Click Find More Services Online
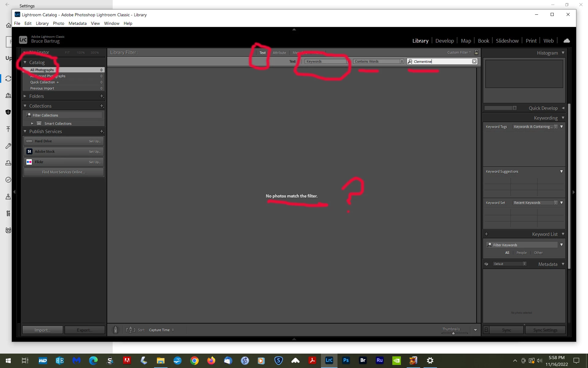588x368 pixels. click(63, 172)
